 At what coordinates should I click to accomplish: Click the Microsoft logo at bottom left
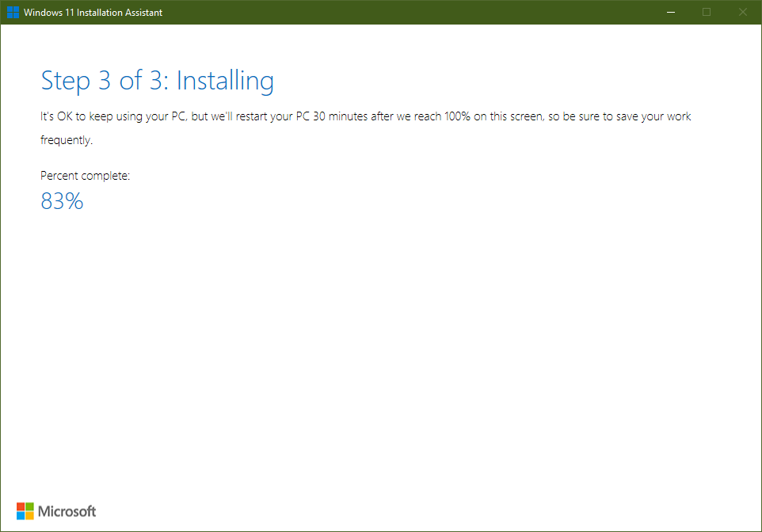click(56, 511)
